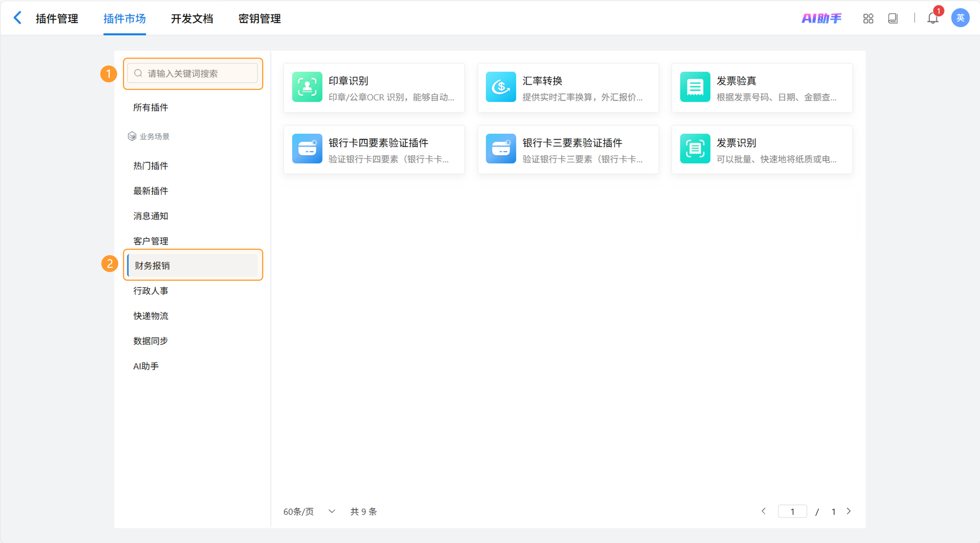Click the help book icon
Image resolution: width=980 pixels, height=543 pixels.
pyautogui.click(x=892, y=18)
